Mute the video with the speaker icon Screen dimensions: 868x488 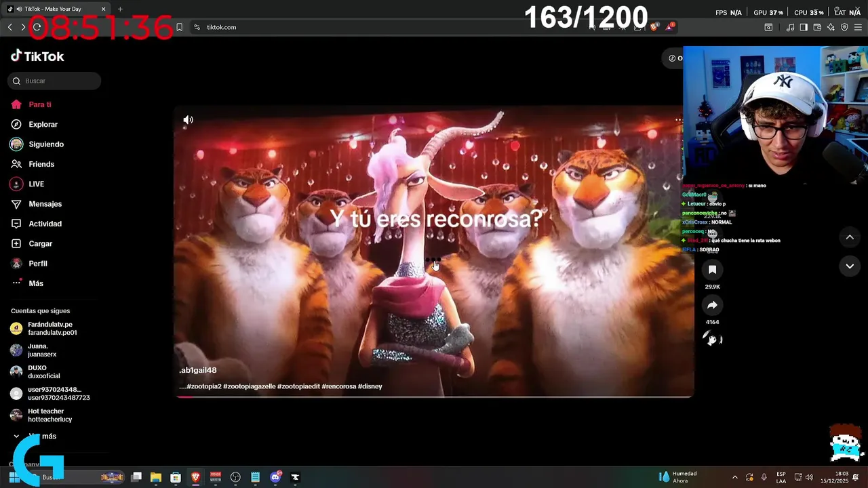pyautogui.click(x=188, y=120)
